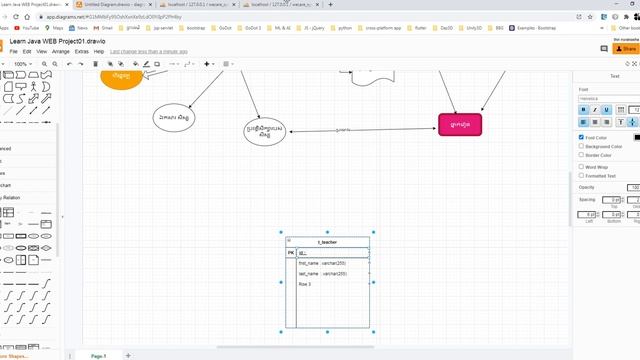Screen dimensions: 640x360
Task: Open the Help menu
Action: (99, 52)
